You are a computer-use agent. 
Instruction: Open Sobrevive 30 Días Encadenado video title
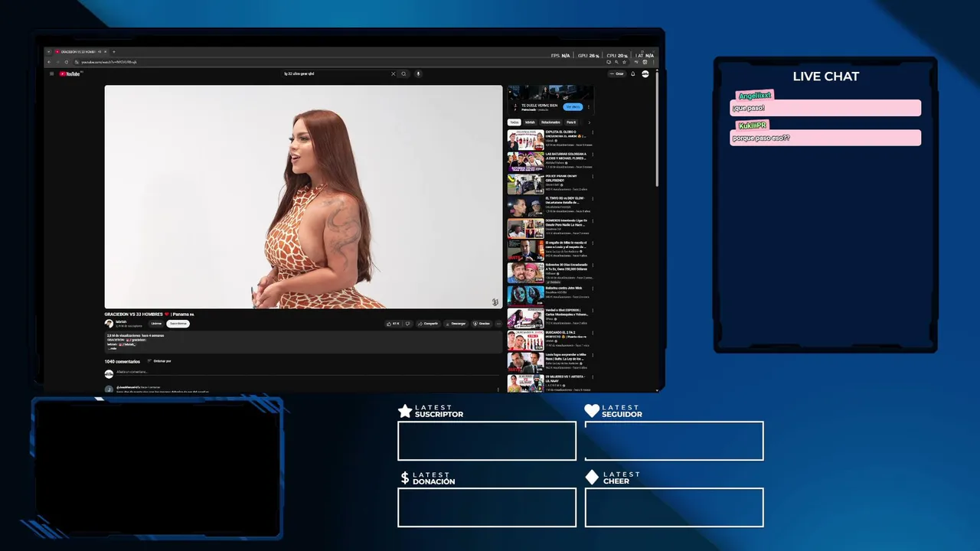coord(567,267)
